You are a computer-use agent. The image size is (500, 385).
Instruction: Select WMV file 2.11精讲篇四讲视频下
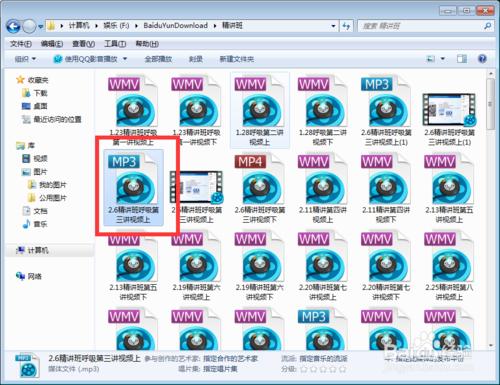pos(386,188)
